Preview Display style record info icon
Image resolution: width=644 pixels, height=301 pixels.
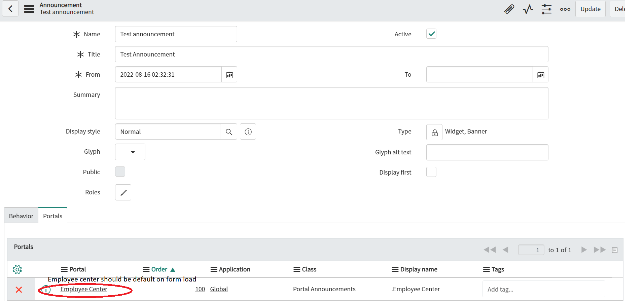pos(248,132)
